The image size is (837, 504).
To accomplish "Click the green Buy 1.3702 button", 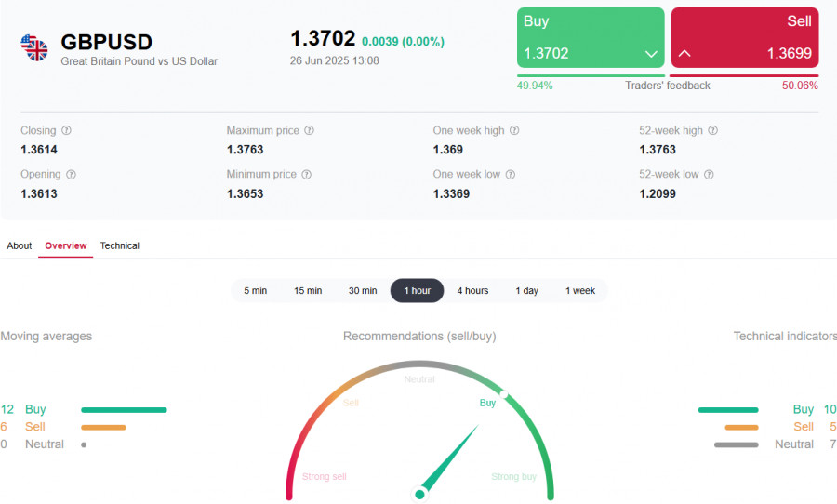I will (591, 37).
